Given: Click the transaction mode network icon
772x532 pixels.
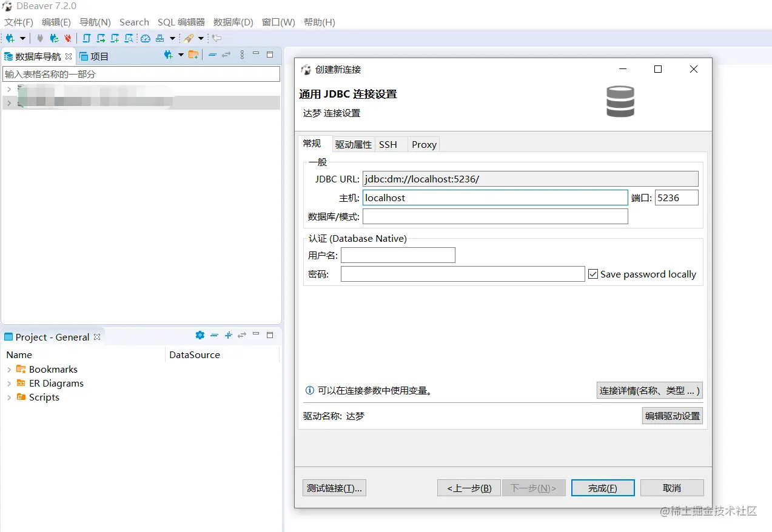Looking at the screenshot, I should pos(160,38).
